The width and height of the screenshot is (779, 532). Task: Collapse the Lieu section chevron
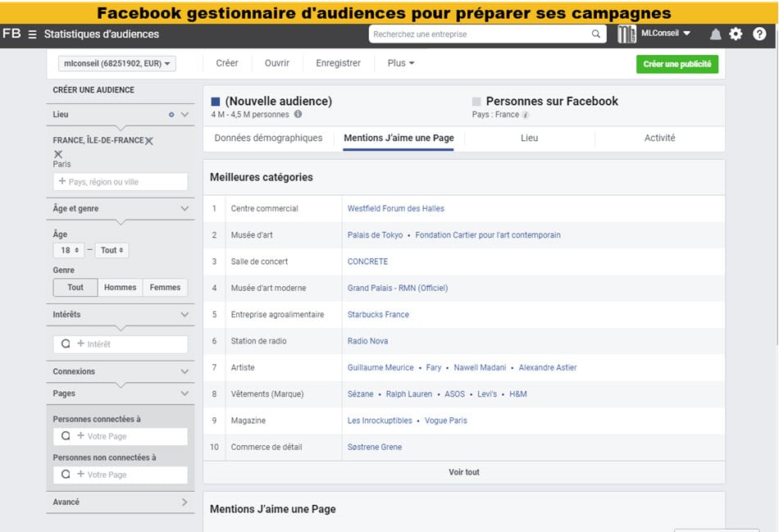[x=184, y=114]
